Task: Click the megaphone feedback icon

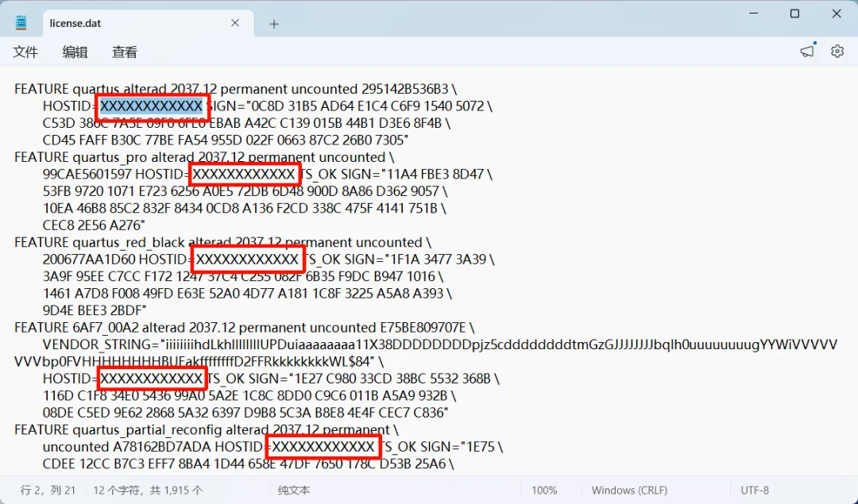Action: point(807,52)
